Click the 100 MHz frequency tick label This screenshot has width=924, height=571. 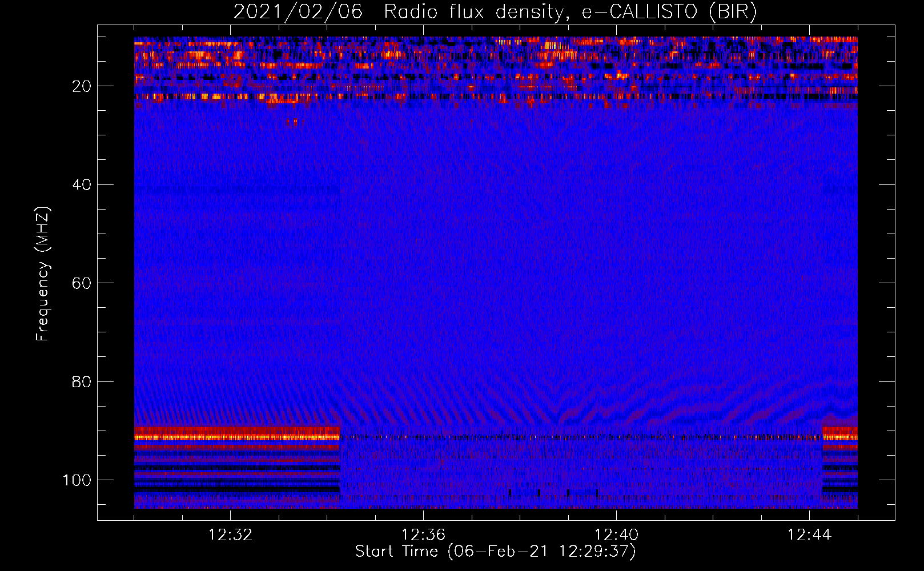(x=77, y=480)
